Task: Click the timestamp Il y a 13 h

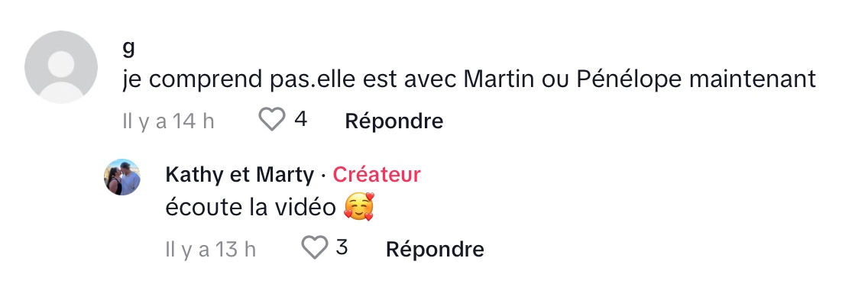Action: 210,249
